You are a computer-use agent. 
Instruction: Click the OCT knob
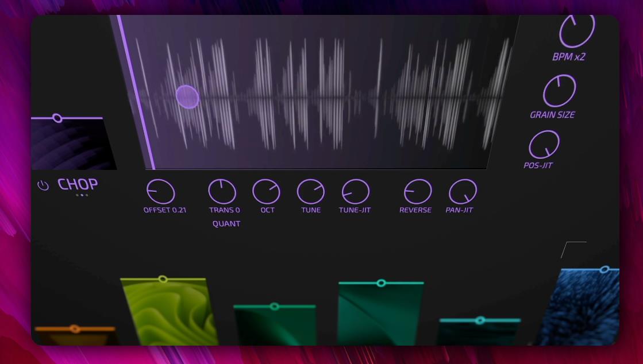coord(267,191)
